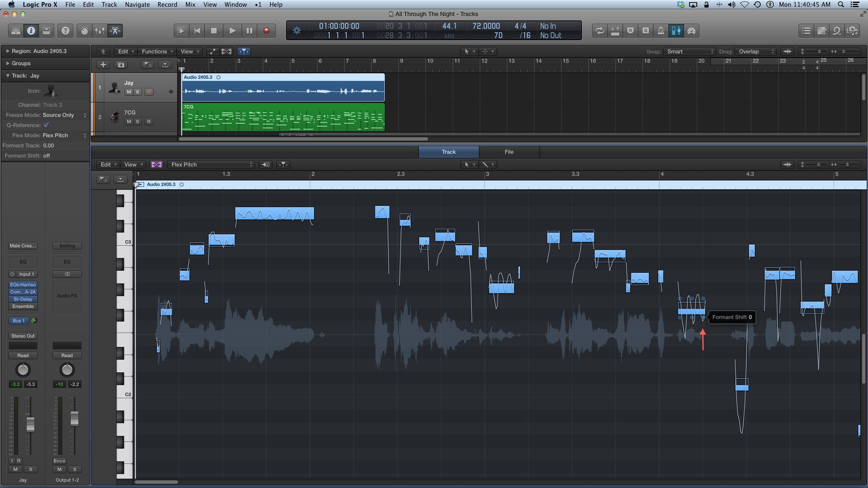Open the Library button in the control bar
The height and width of the screenshot is (488, 868).
click(16, 30)
